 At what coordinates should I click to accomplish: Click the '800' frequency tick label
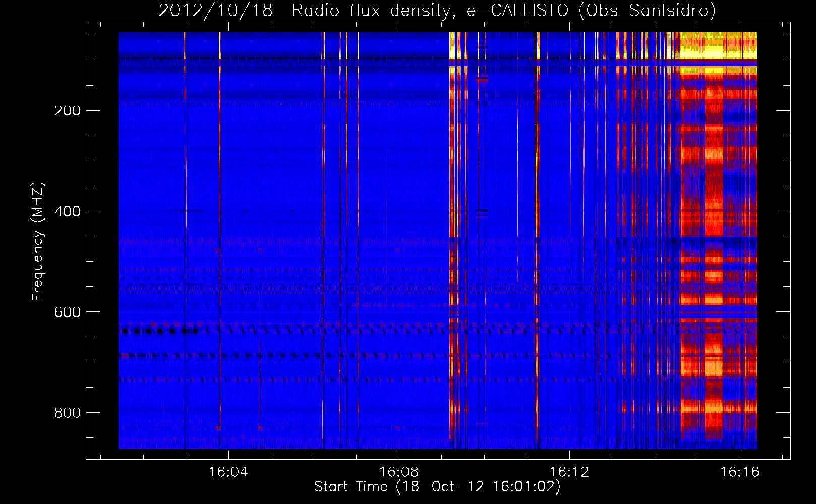click(x=67, y=413)
